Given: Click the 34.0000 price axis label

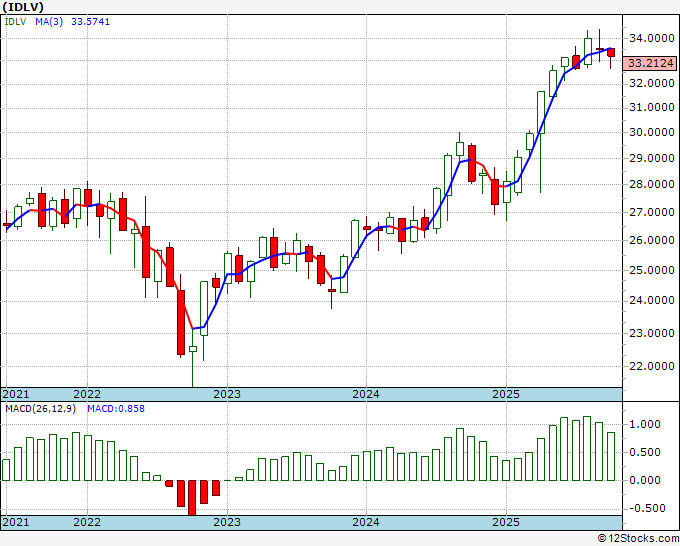Looking at the screenshot, I should (651, 39).
